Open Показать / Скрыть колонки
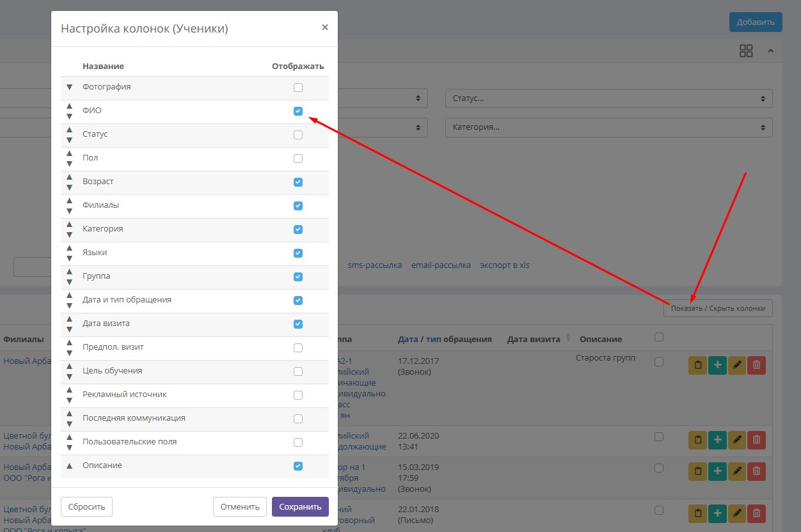 (718, 308)
